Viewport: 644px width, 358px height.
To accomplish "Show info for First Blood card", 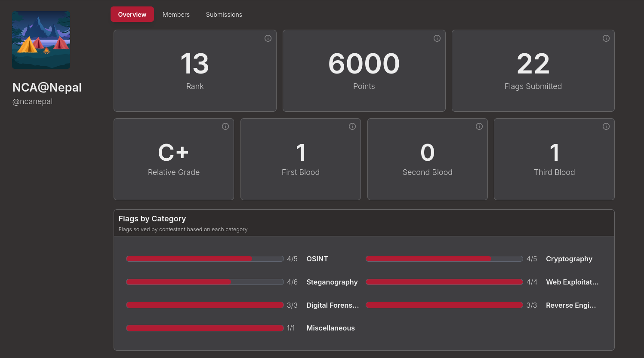I will tap(352, 126).
